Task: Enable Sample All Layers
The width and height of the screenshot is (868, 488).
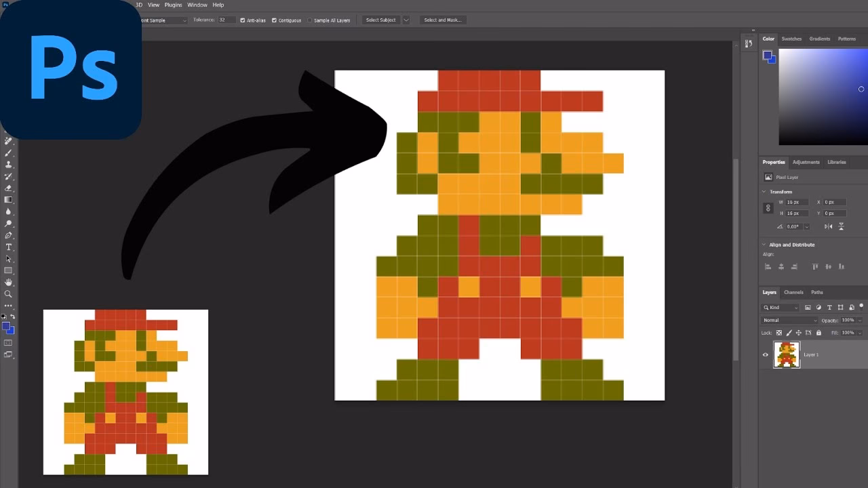Action: [309, 20]
